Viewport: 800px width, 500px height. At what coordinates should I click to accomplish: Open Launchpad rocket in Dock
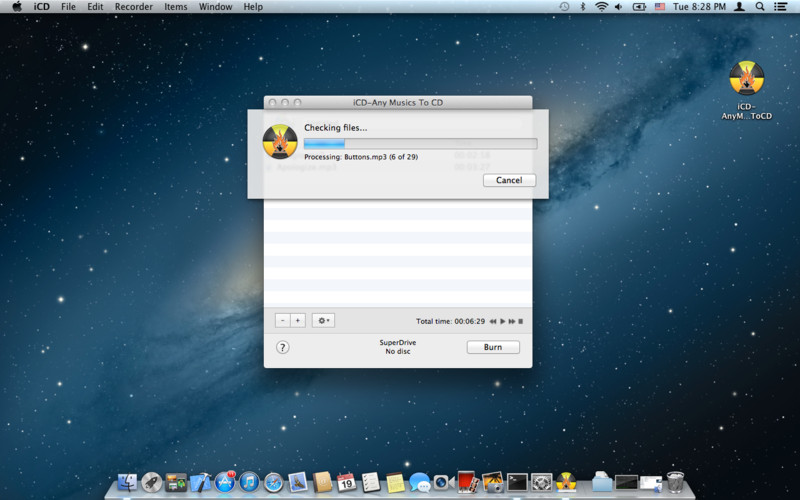(x=152, y=482)
